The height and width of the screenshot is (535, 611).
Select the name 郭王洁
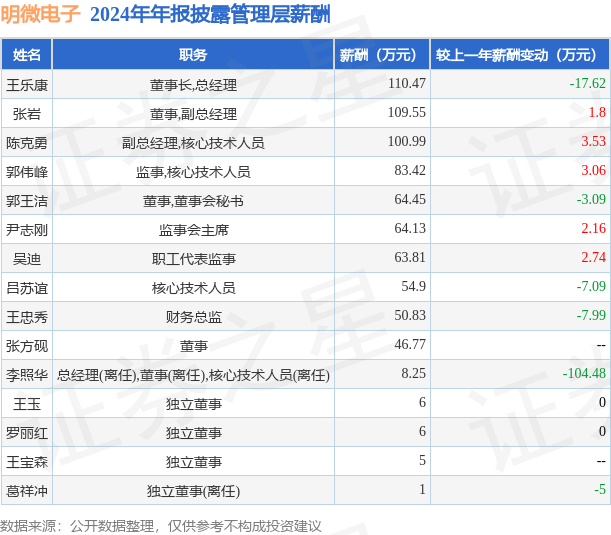coord(26,201)
